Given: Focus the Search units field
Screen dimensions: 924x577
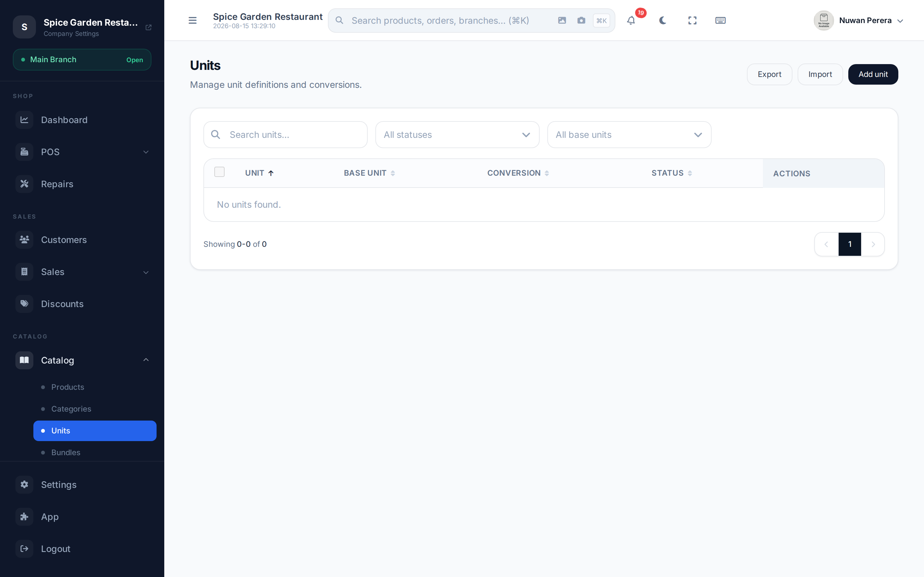Looking at the screenshot, I should click(x=285, y=135).
